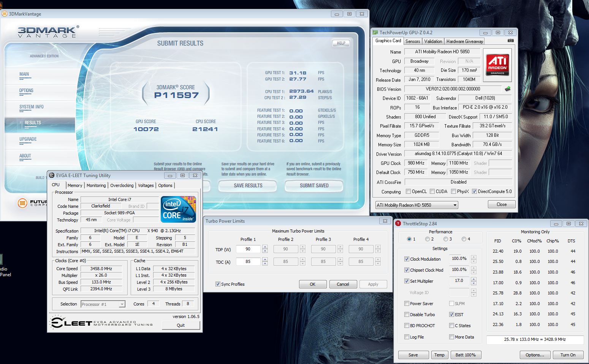Click the Futuremark logo in 3DMark Vantage

tap(33, 203)
